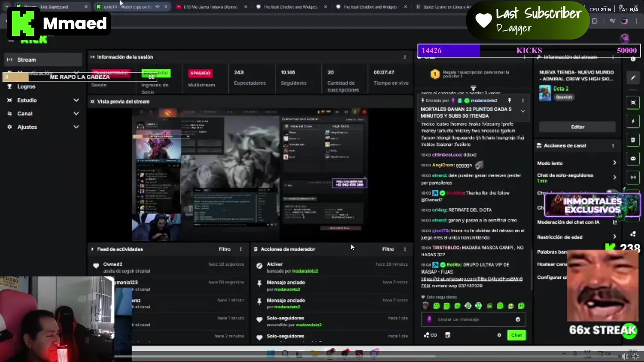Open the emoji picker in message box
This screenshot has height=362, width=644.
pos(518,320)
